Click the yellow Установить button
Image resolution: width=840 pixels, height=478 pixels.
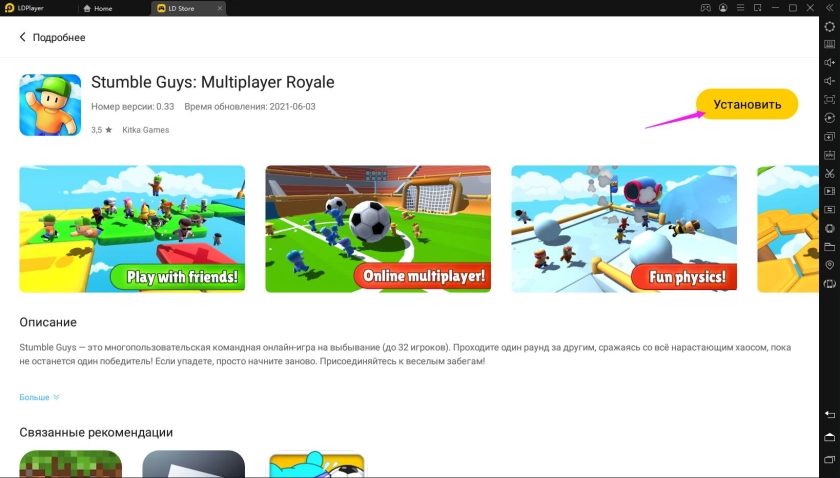(x=747, y=104)
